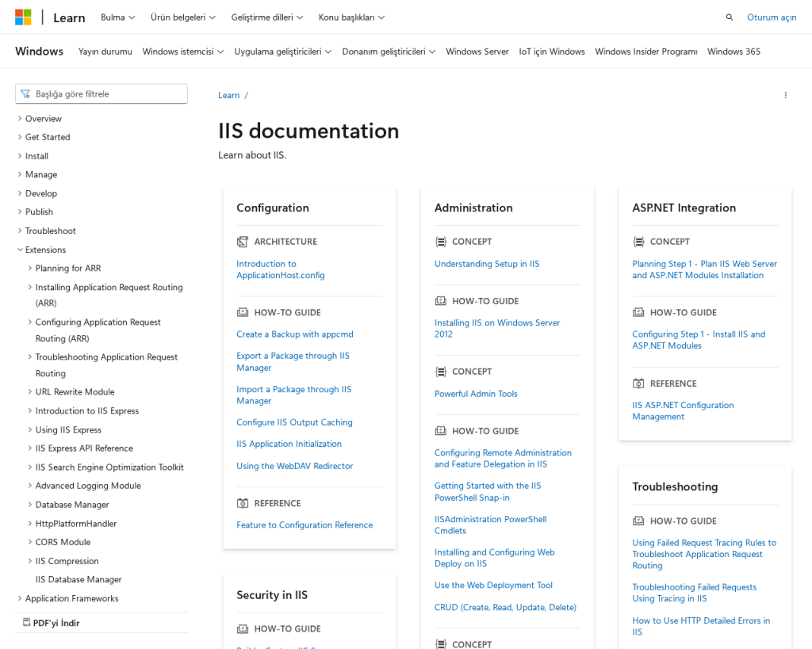Open How to Use HTTP Detailed Errors link
Image resolution: width=812 pixels, height=649 pixels.
(x=701, y=626)
